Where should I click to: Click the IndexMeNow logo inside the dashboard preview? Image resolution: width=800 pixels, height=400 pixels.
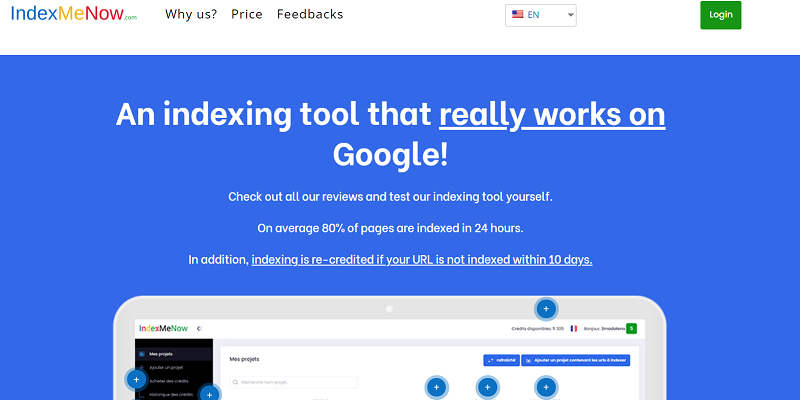point(163,329)
